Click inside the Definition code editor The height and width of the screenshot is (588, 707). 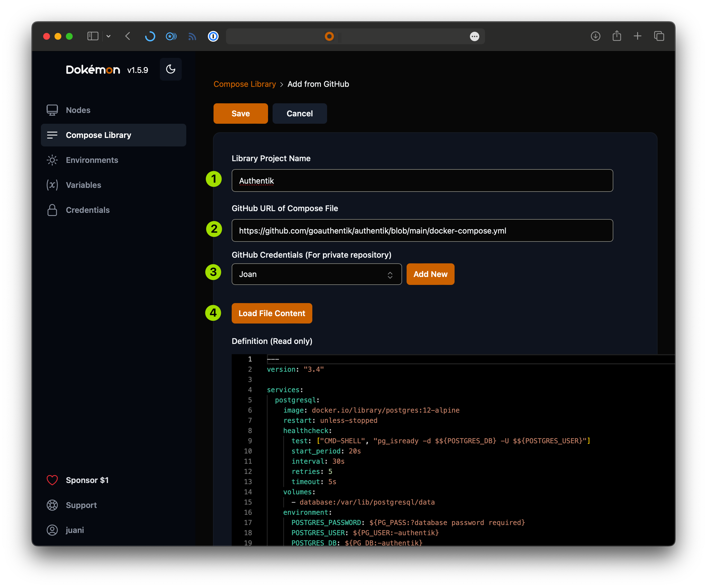453,450
